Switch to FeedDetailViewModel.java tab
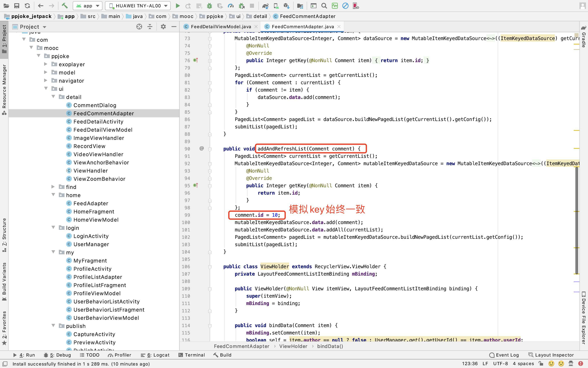This screenshot has width=588, height=368. [x=221, y=27]
